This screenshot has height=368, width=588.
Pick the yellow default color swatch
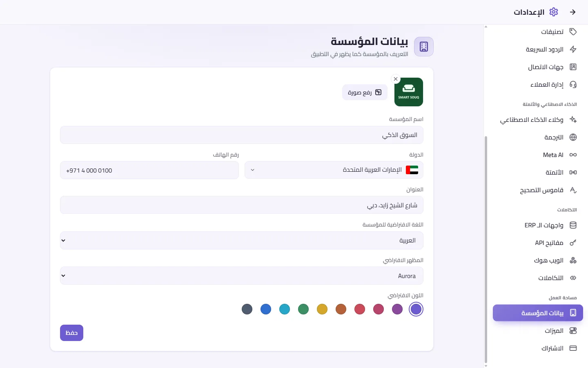[322, 309]
